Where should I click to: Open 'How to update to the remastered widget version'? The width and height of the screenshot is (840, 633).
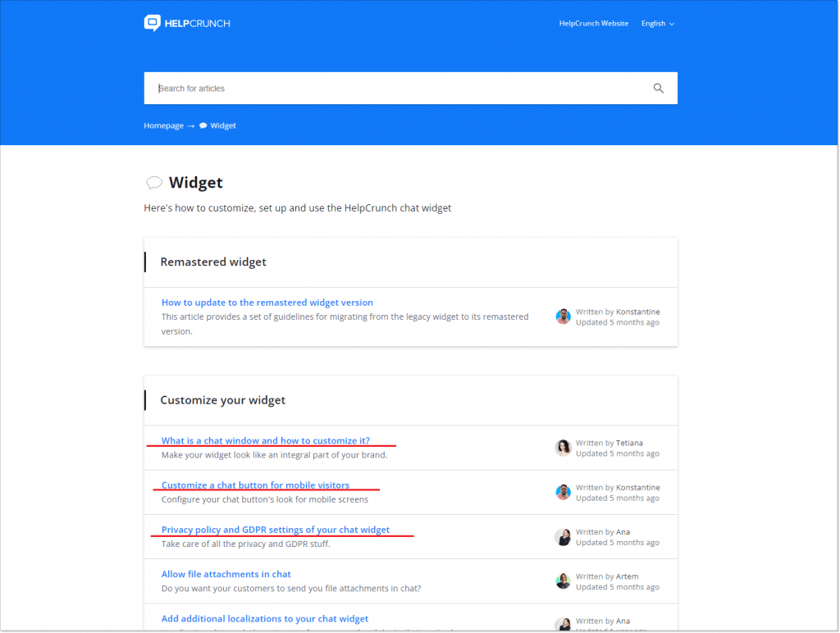pos(267,302)
